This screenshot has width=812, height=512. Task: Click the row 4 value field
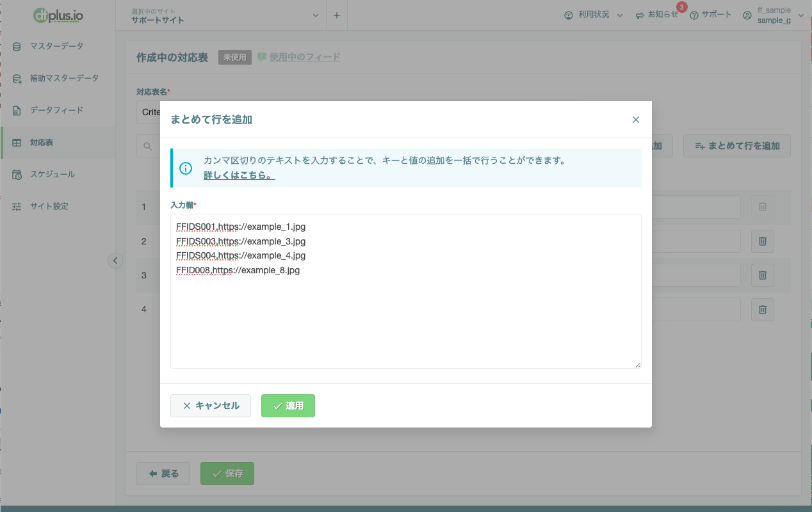(697, 310)
